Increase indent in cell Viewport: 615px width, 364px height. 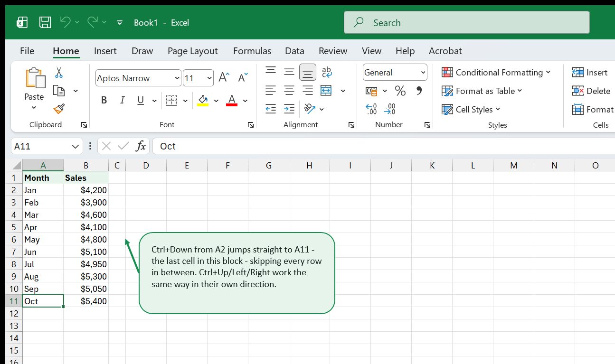click(289, 109)
